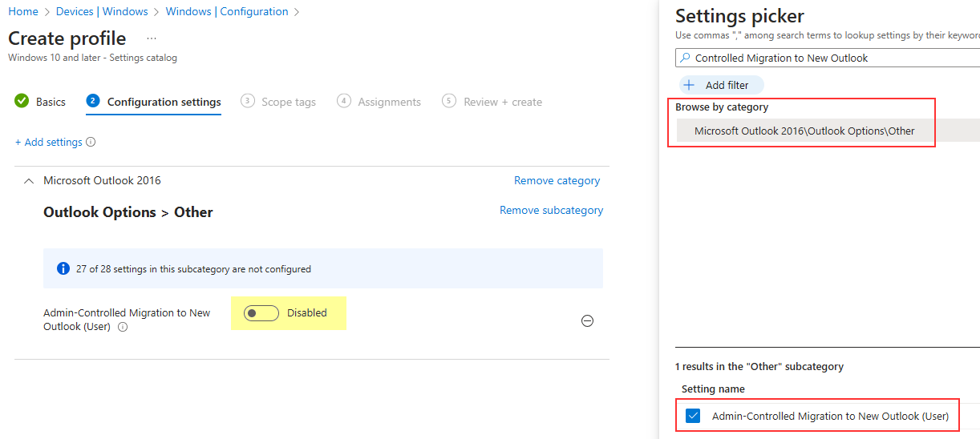Viewport: 980px width, 439px height.
Task: Open Windows | Configuration breadcrumb
Action: click(227, 11)
